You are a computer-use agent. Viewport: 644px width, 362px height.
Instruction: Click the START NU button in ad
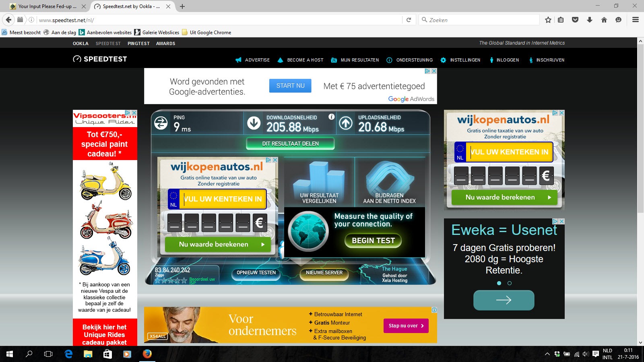[x=290, y=86]
